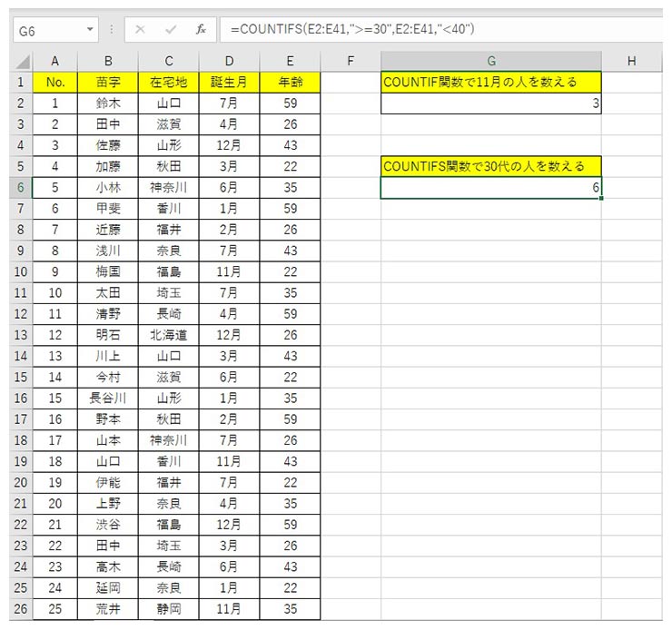This screenshot has width=672, height=630.
Task: Expand the Name Box dropdown arrow
Action: 89,30
